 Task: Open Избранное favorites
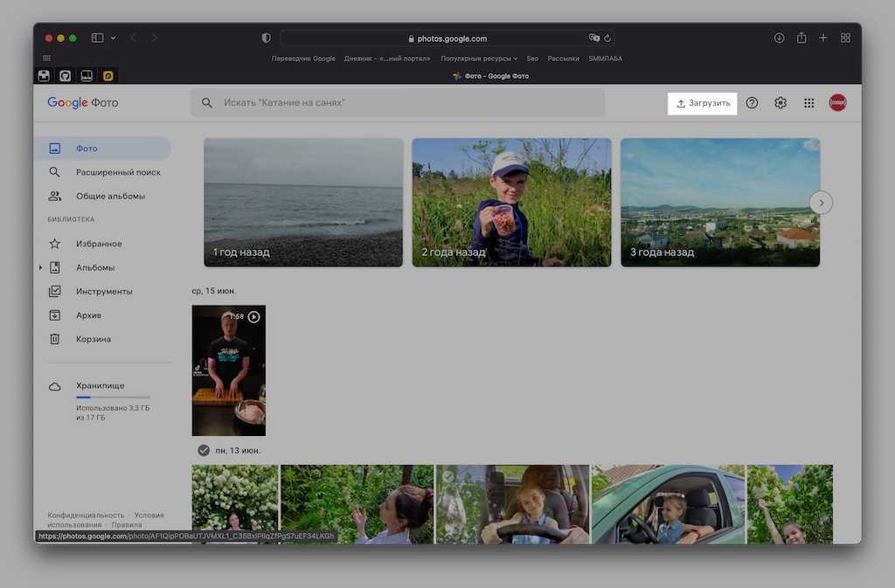point(99,244)
